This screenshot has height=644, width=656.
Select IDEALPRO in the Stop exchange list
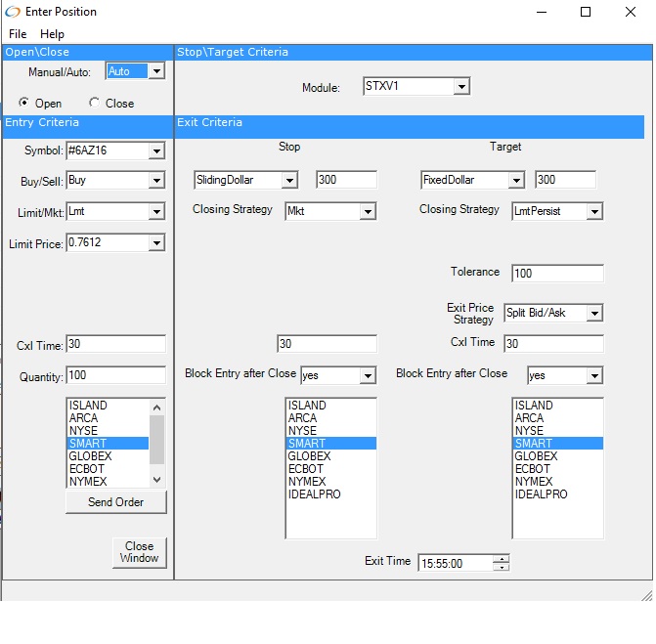[311, 494]
